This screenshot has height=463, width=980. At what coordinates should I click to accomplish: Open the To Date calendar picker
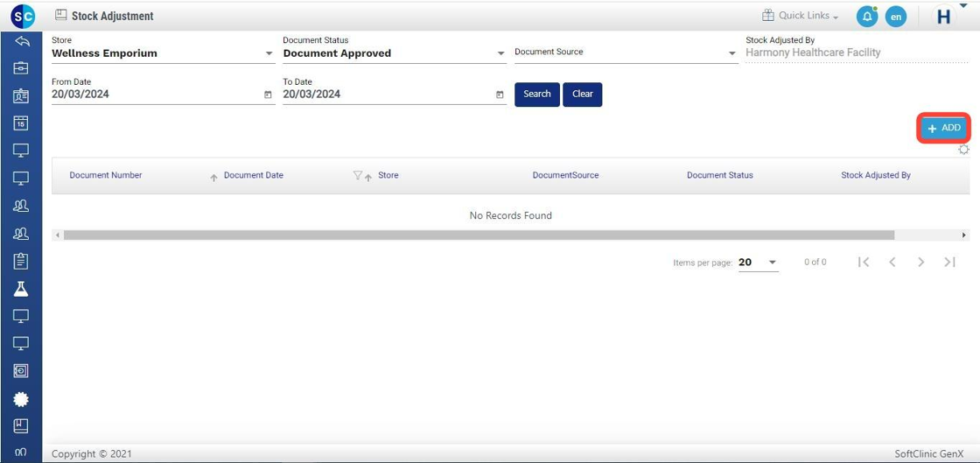[500, 95]
